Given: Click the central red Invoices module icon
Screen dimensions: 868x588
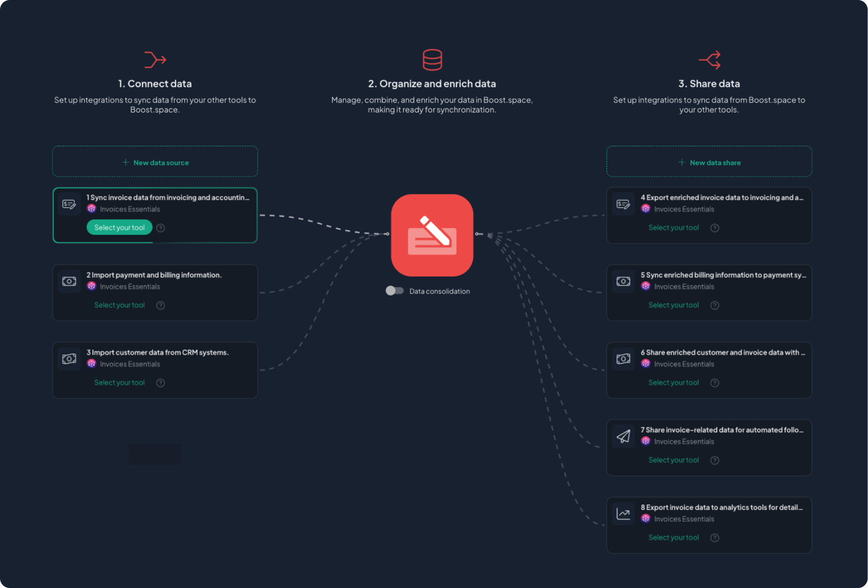Looking at the screenshot, I should (x=432, y=235).
